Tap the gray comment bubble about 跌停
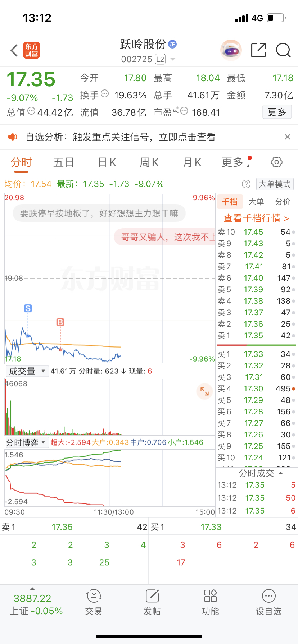Image resolution: width=298 pixels, height=644 pixels. (99, 213)
